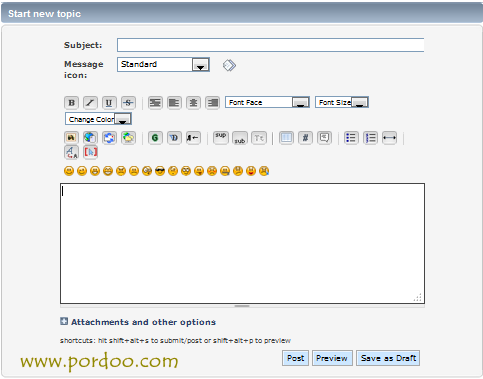Open the Message icon Standard dropdown
The height and width of the screenshot is (379, 483).
(x=163, y=65)
